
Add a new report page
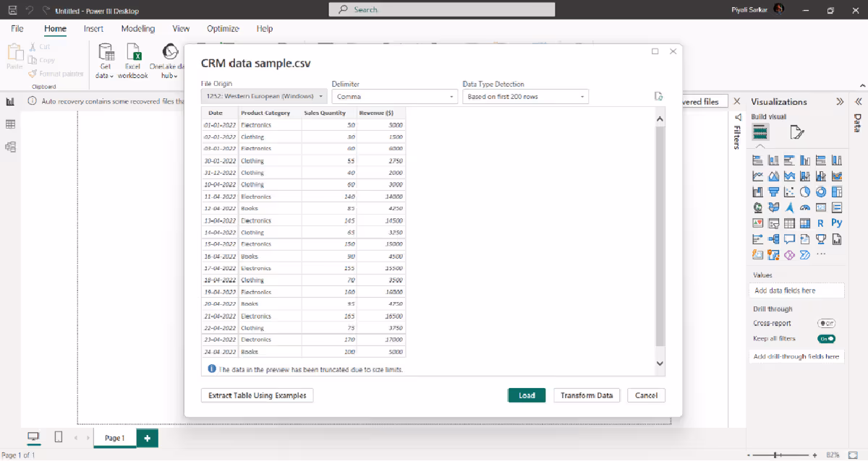[147, 438]
